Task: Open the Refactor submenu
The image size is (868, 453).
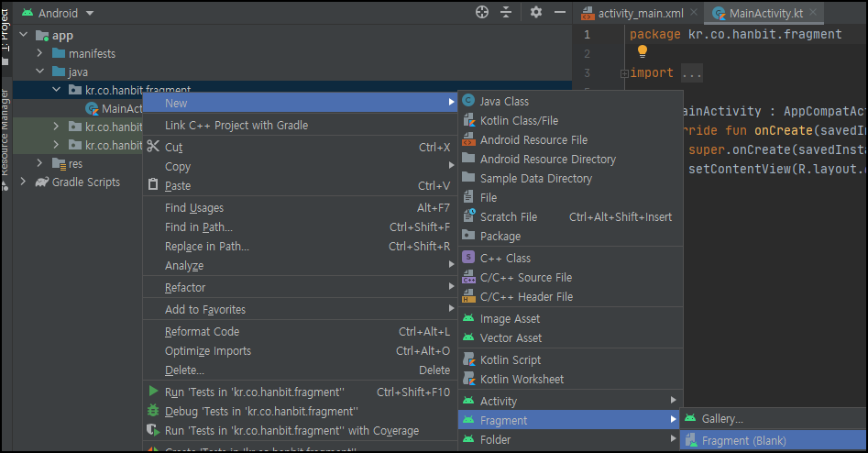Action: [300, 287]
